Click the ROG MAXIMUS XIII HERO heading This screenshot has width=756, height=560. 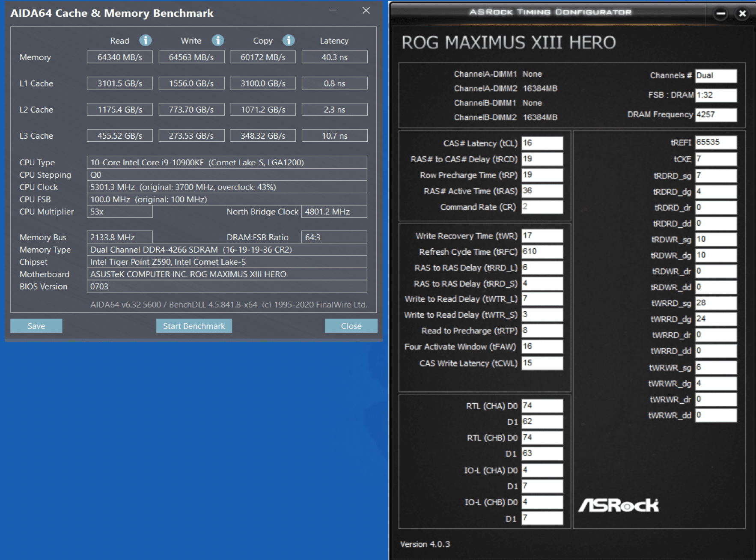509,42
